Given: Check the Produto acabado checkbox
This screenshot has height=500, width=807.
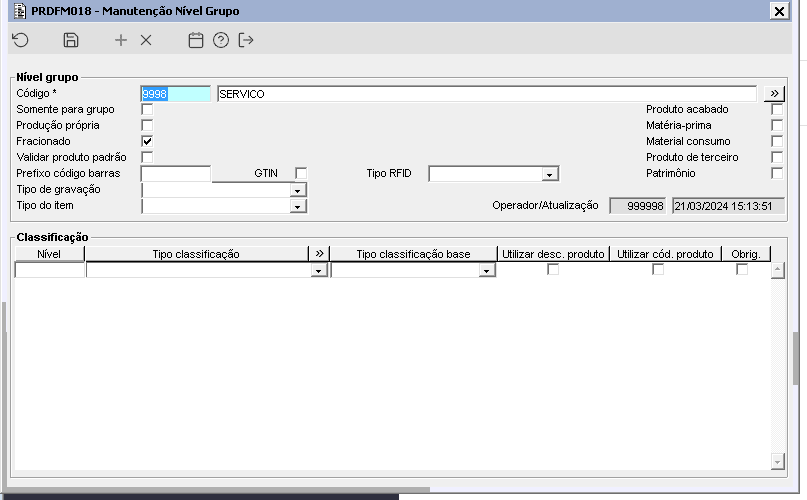Looking at the screenshot, I should (777, 109).
